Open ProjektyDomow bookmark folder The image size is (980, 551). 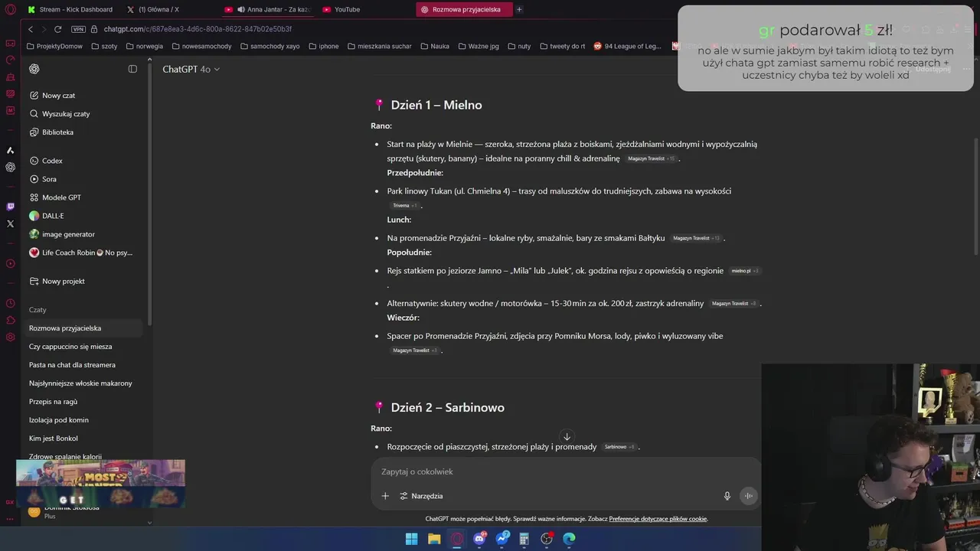54,46
